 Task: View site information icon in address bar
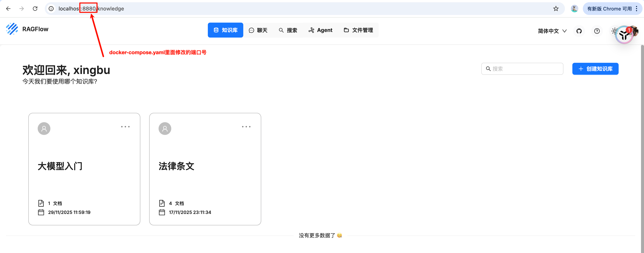click(51, 9)
